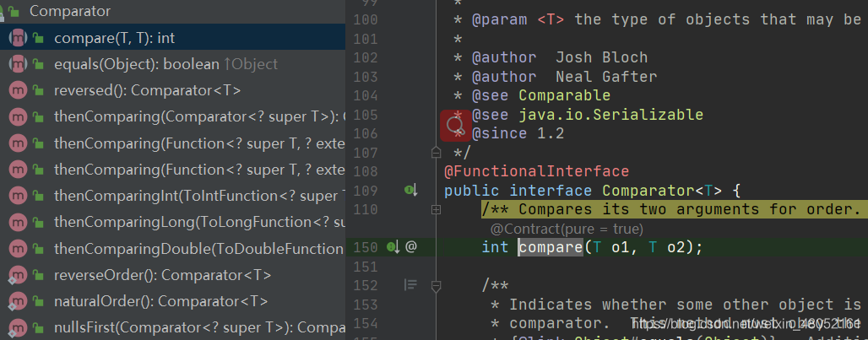The image size is (868, 340).
Task: Click the method icon of thenComparingLong row
Action: pos(19,222)
